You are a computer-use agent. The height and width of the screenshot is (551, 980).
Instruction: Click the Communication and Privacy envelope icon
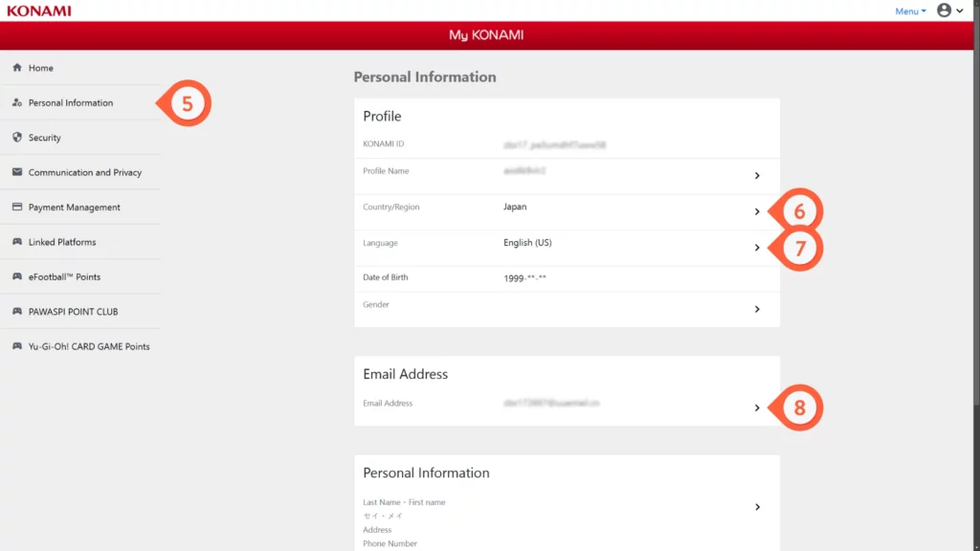pyautogui.click(x=17, y=172)
